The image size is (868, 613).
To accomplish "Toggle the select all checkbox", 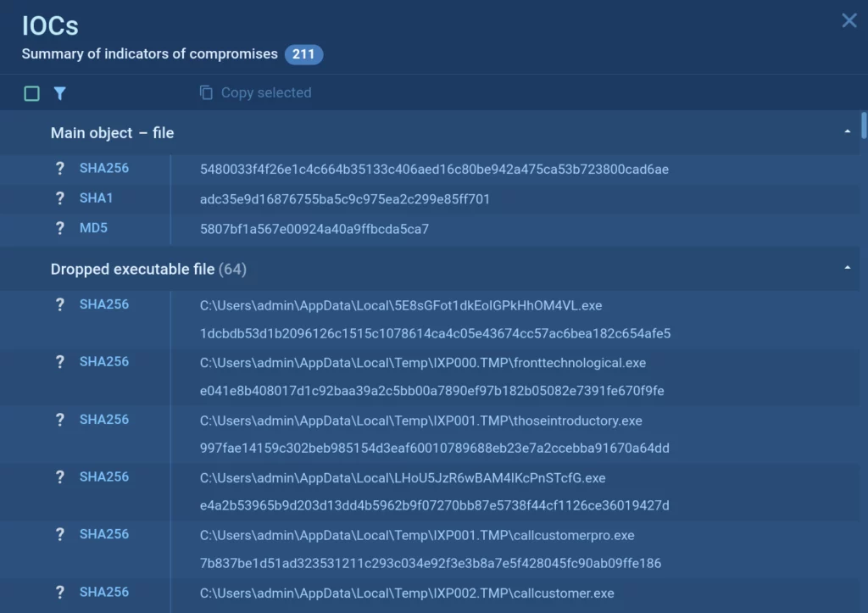I will click(x=32, y=93).
